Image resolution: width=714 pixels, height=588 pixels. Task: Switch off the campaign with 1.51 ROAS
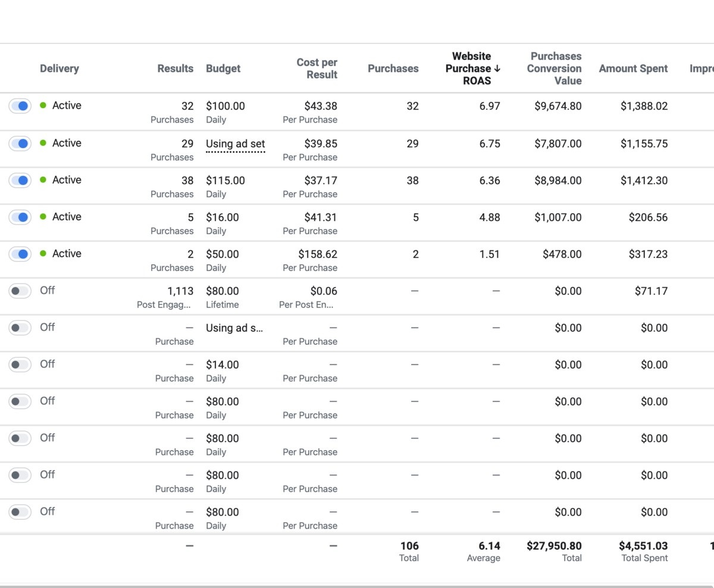(20, 254)
